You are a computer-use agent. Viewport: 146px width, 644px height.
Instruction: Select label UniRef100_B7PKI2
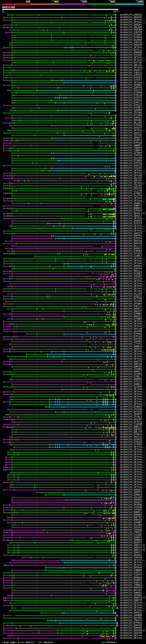pos(131,103)
